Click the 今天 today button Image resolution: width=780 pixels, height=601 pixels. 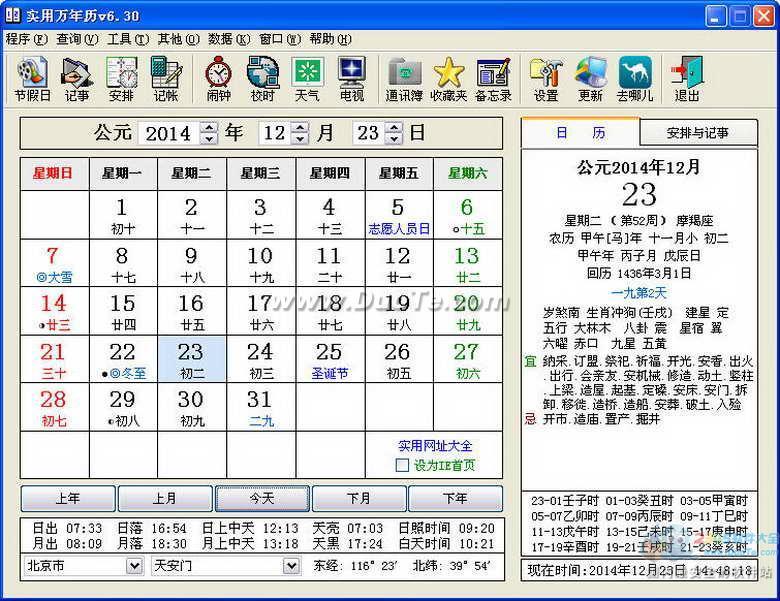(x=262, y=498)
